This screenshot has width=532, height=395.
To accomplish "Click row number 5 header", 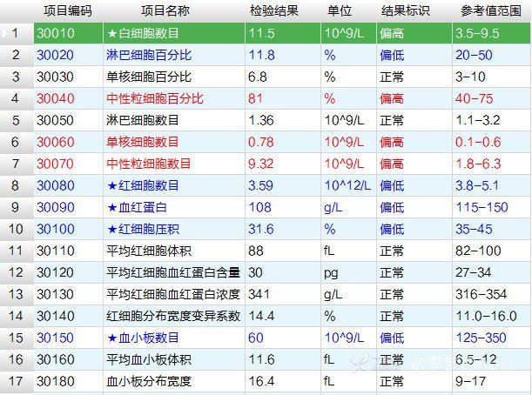I will 16,120.
